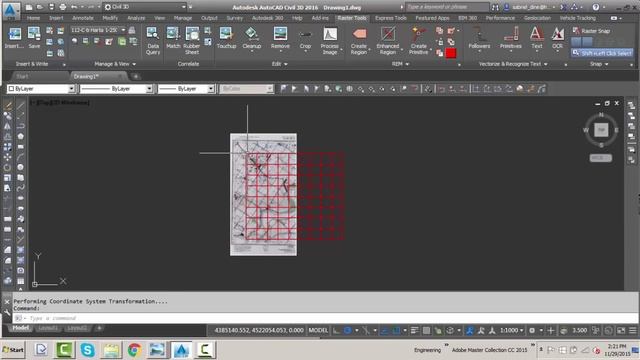Switch to the Survey ribbon tab
Screen dimensions: 640x360
pos(235,18)
